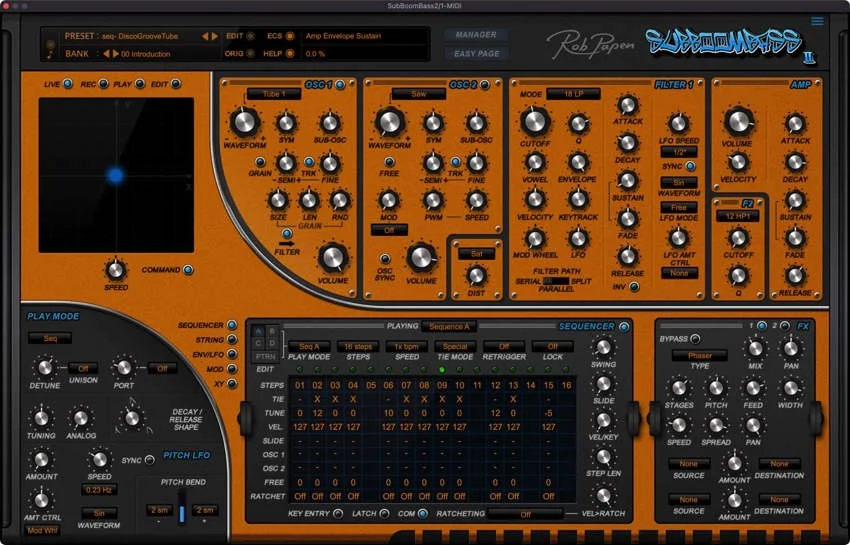
Task: Click the sequencer left scroll handle
Action: coord(245,418)
